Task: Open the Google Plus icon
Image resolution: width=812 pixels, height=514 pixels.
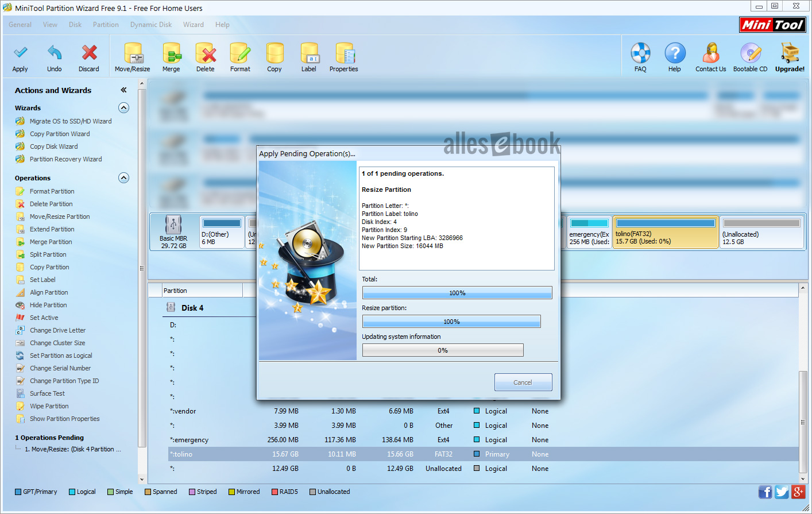Action: (x=798, y=492)
